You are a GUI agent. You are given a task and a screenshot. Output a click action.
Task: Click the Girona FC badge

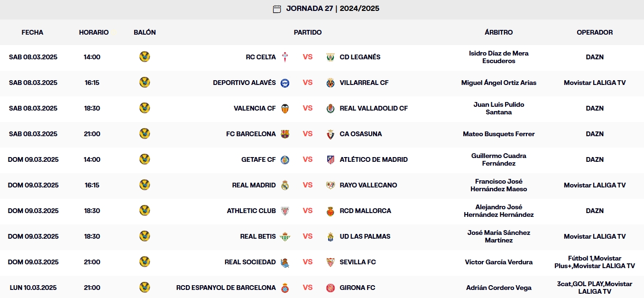click(x=330, y=288)
